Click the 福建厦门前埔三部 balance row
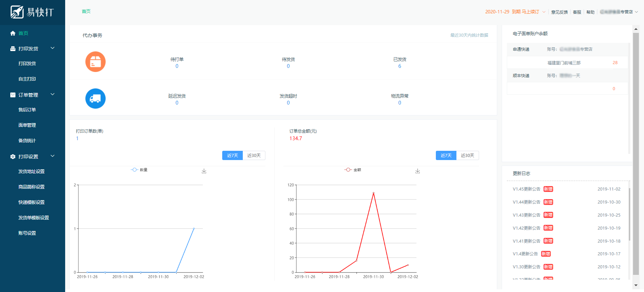Viewport: 644px width, 292px height. coord(568,63)
